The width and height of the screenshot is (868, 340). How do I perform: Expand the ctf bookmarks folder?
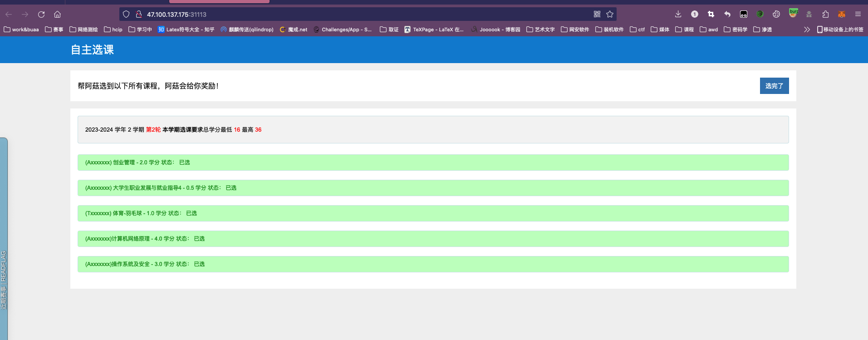click(637, 30)
